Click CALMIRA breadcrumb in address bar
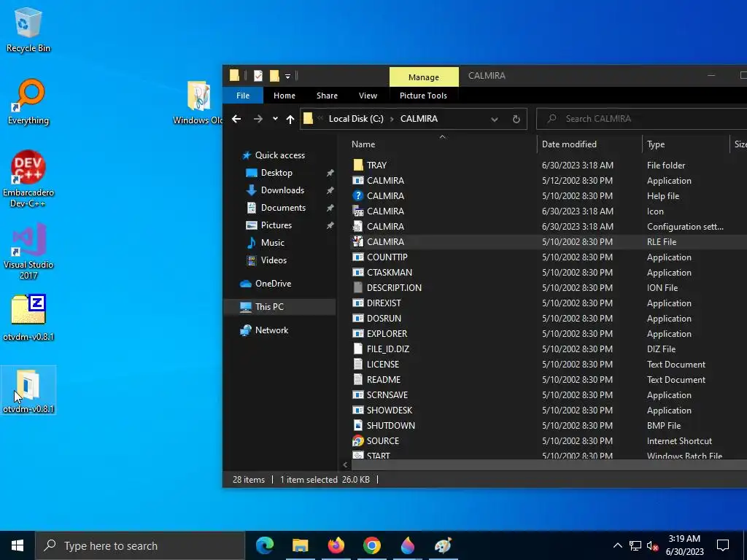Viewport: 747px width, 560px height. tap(419, 119)
